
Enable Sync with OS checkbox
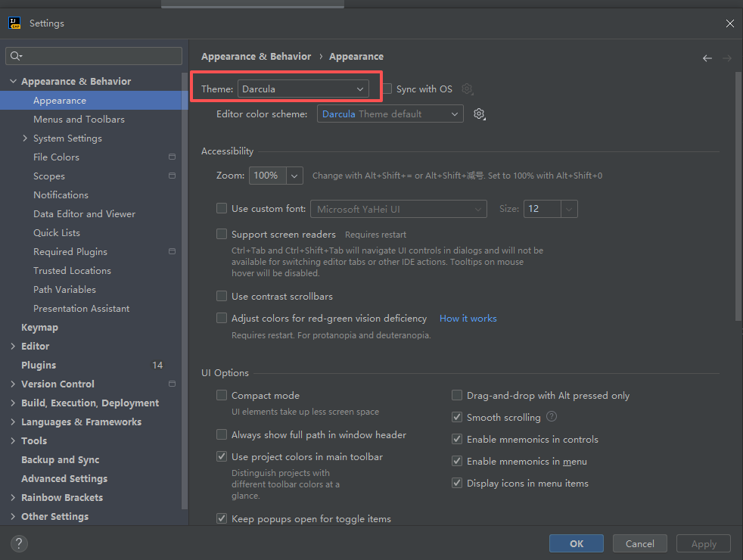tap(387, 89)
